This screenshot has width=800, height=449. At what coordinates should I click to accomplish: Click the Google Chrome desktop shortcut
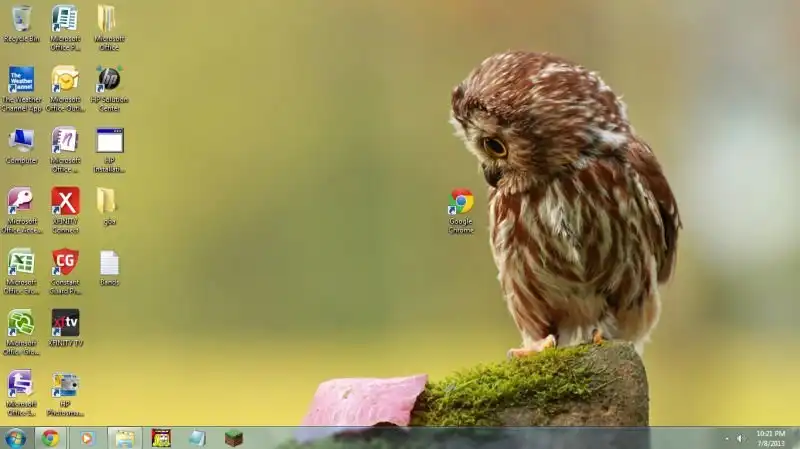(461, 203)
